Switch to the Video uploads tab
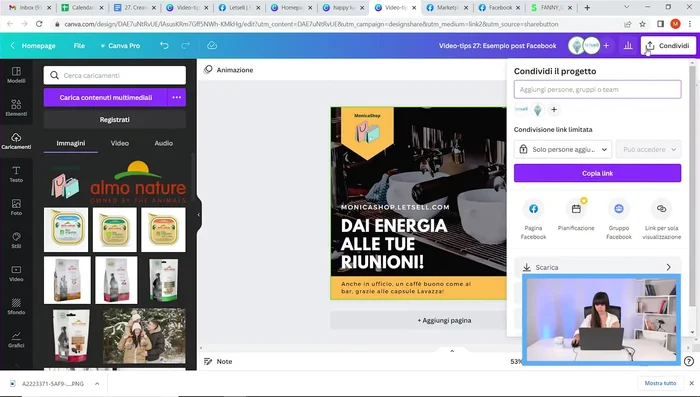The height and width of the screenshot is (397, 700). 120,143
